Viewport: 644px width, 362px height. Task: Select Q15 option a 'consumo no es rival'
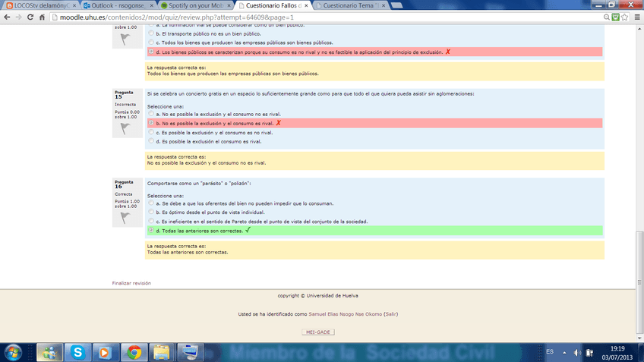pyautogui.click(x=151, y=114)
